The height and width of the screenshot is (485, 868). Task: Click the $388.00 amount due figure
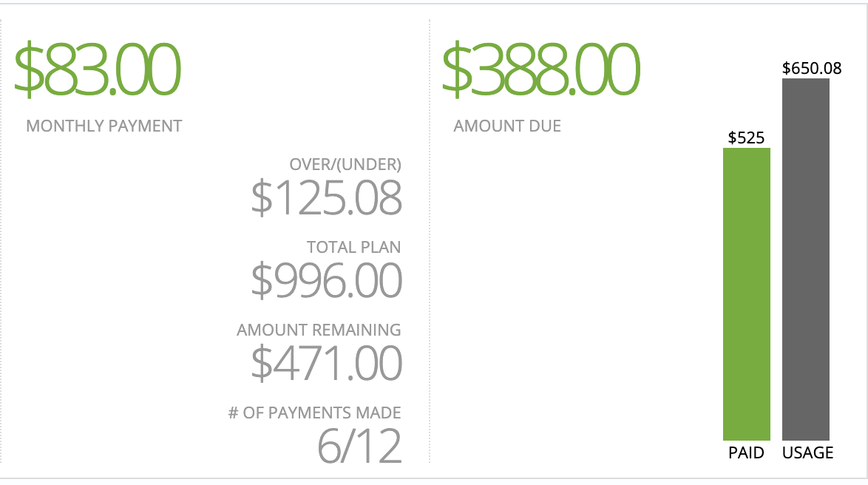pos(541,70)
